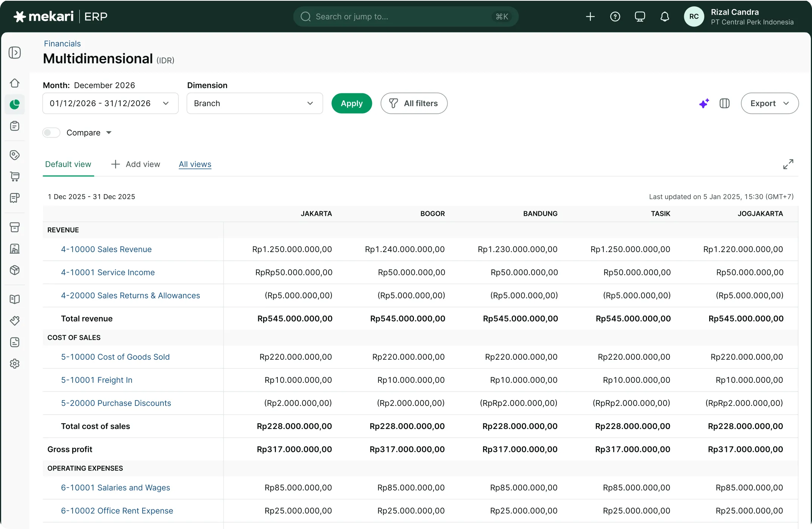Expand the Compare options arrow

click(x=109, y=133)
